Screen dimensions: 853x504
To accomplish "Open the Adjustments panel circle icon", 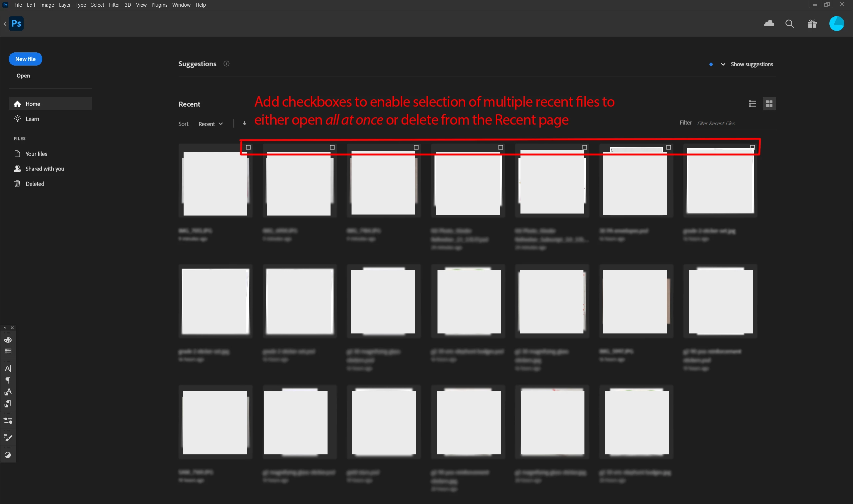I will 8,455.
